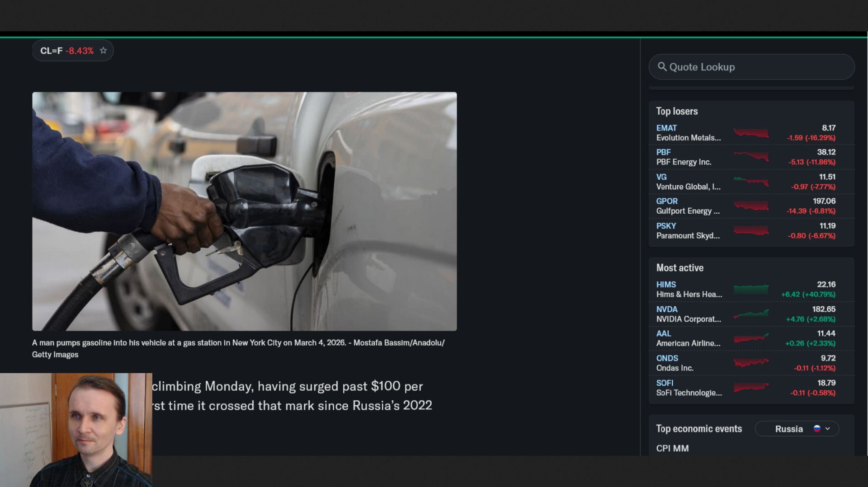This screenshot has width=868, height=487.
Task: Click Gulfport Energy company name
Action: pos(688,211)
